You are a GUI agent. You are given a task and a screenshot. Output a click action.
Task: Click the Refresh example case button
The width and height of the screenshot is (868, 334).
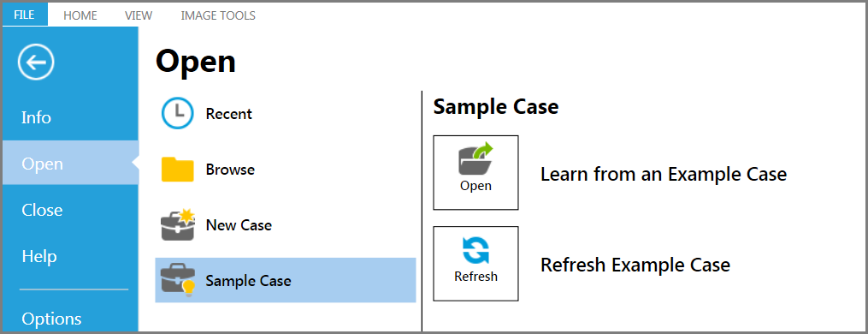(475, 264)
